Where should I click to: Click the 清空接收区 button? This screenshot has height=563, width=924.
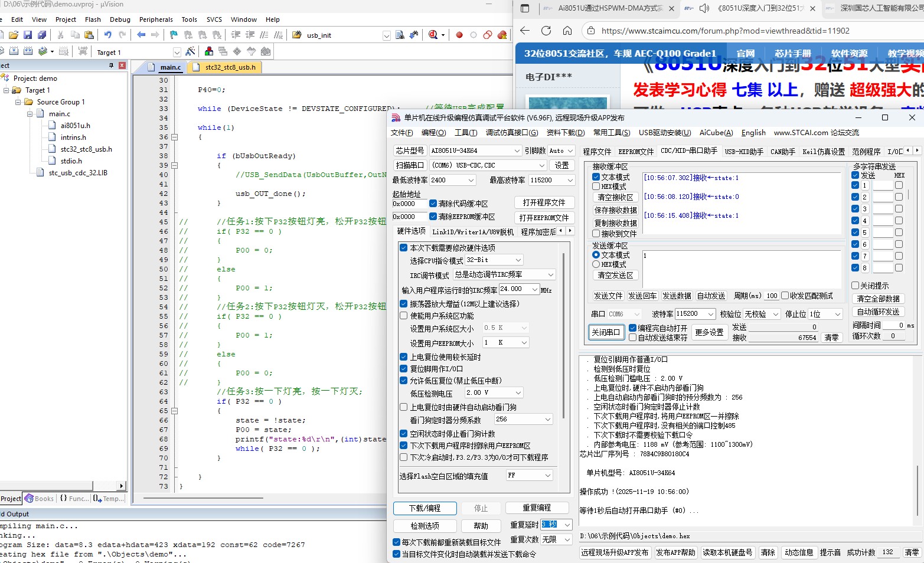tap(615, 197)
